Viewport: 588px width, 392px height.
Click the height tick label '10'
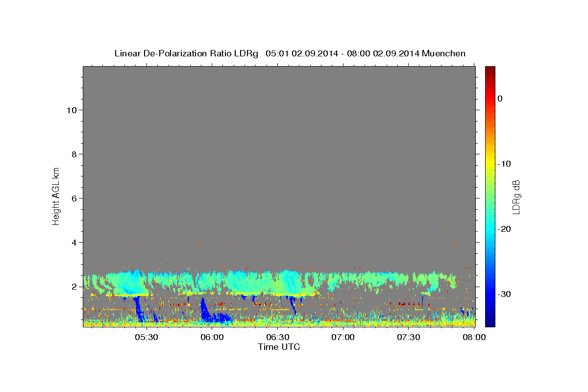click(72, 110)
